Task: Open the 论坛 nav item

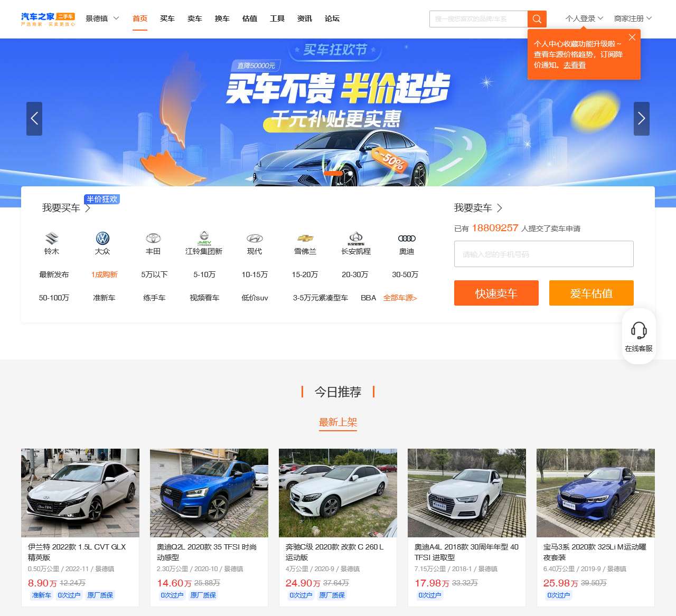Action: pyautogui.click(x=332, y=18)
